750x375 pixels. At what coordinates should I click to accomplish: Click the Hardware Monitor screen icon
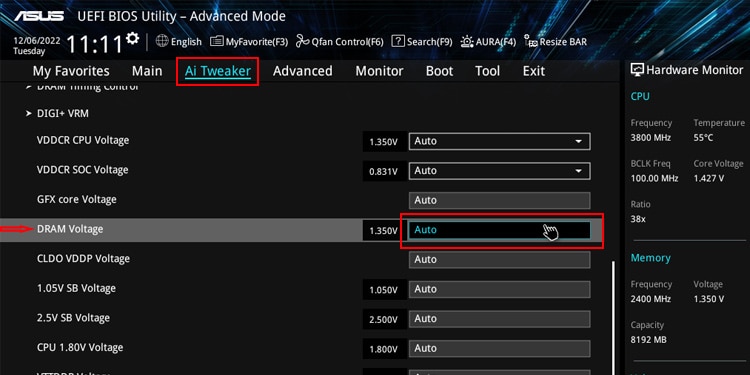tap(637, 70)
